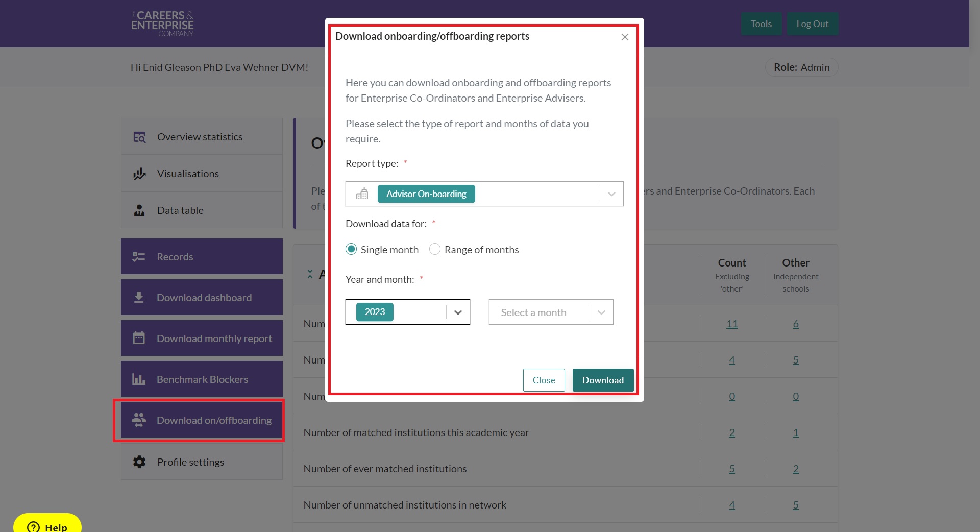The height and width of the screenshot is (532, 980).
Task: Choose the Range of months option
Action: click(x=435, y=250)
